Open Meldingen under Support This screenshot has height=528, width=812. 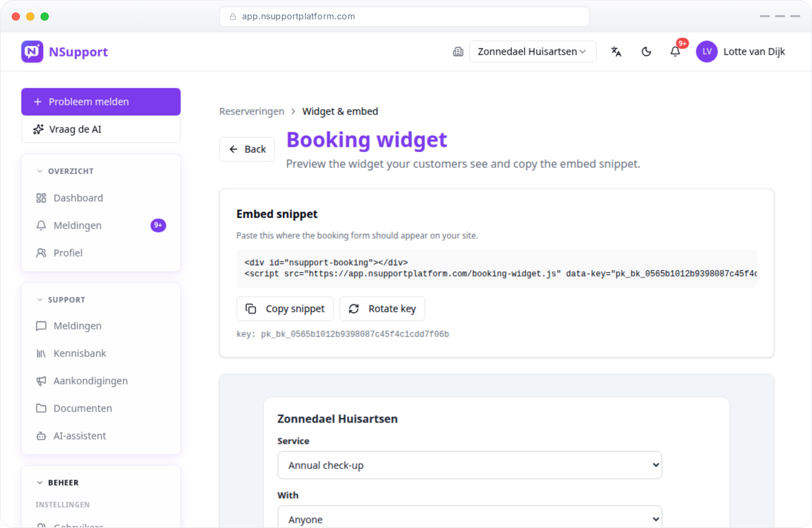(101, 326)
